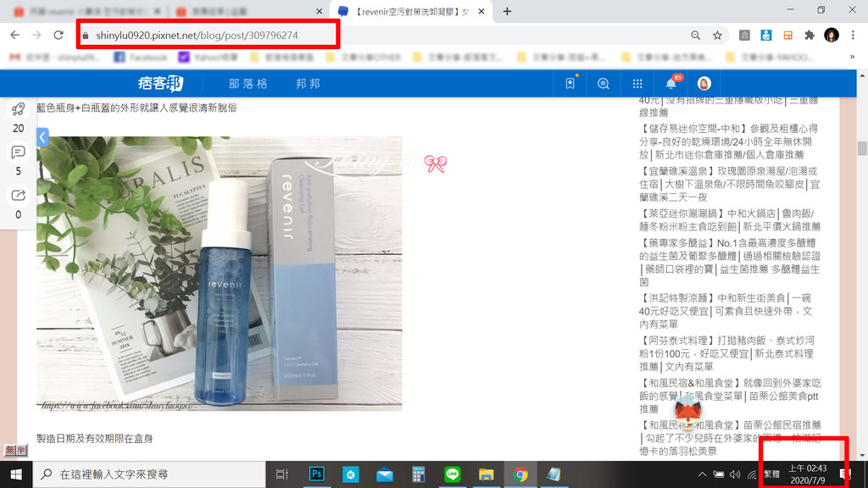
Task: Open the 宜蘭礁溪溫泉 article link
Action: point(730,184)
